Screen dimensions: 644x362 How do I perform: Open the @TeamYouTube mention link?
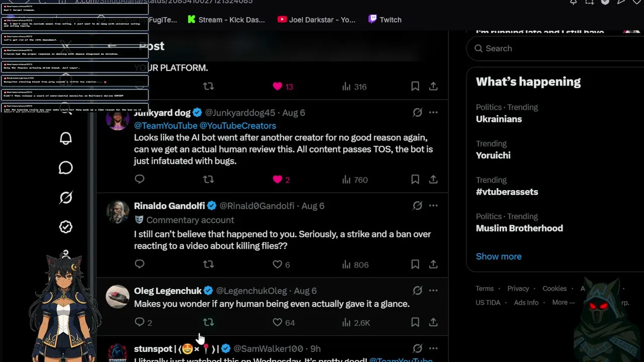(x=166, y=126)
